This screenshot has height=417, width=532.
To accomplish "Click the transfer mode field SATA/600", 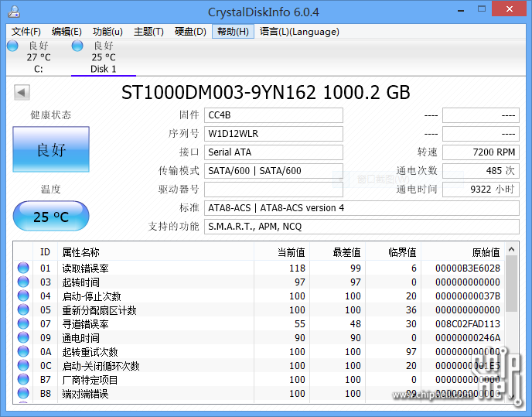I will click(274, 170).
